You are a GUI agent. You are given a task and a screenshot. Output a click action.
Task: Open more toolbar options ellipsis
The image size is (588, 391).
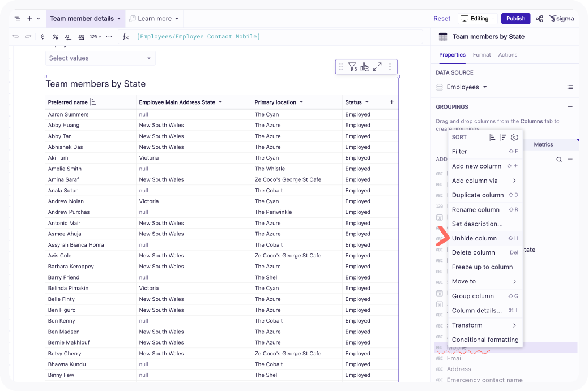[109, 37]
